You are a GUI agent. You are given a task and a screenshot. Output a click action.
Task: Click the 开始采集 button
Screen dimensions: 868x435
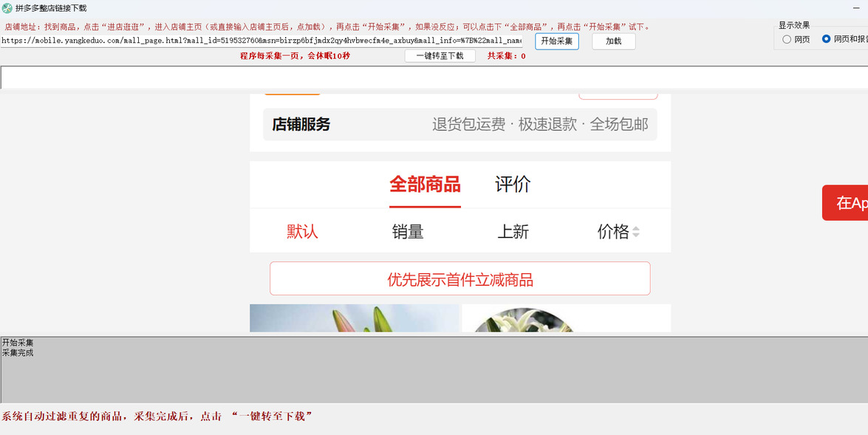(557, 41)
